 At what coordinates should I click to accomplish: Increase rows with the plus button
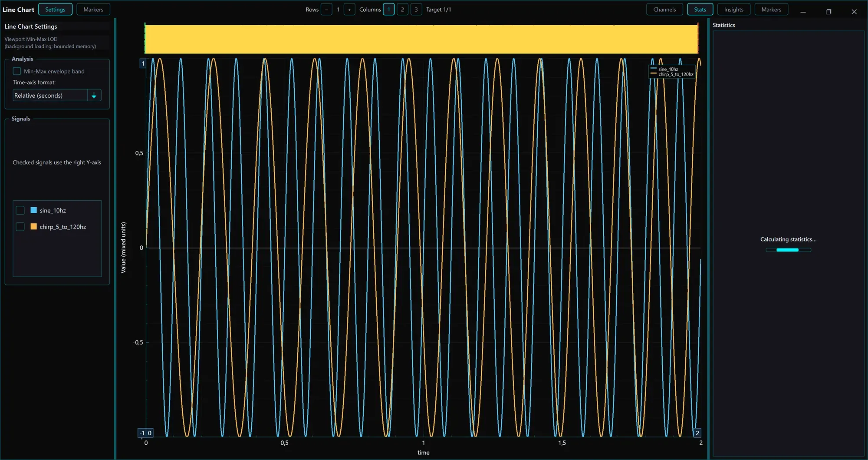pos(349,10)
